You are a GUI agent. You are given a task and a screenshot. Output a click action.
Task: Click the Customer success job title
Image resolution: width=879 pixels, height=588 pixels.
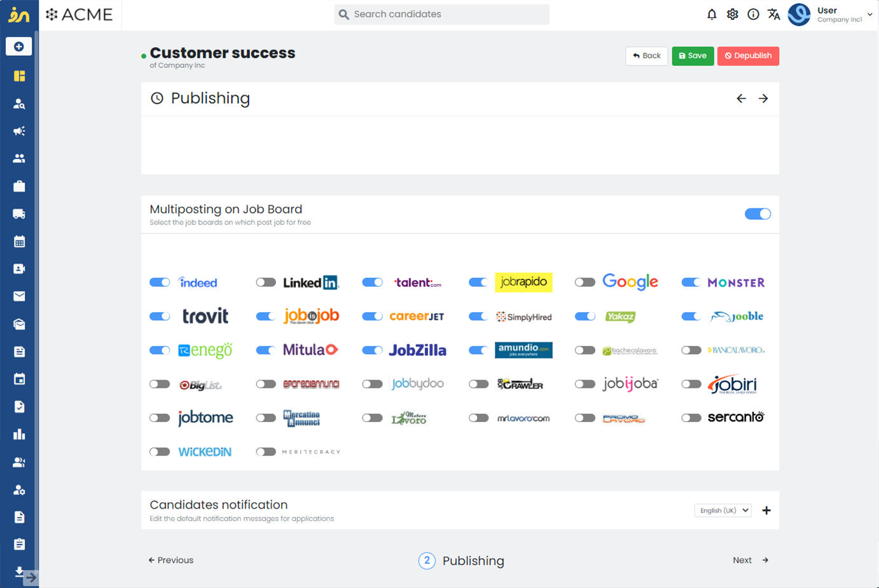[223, 53]
